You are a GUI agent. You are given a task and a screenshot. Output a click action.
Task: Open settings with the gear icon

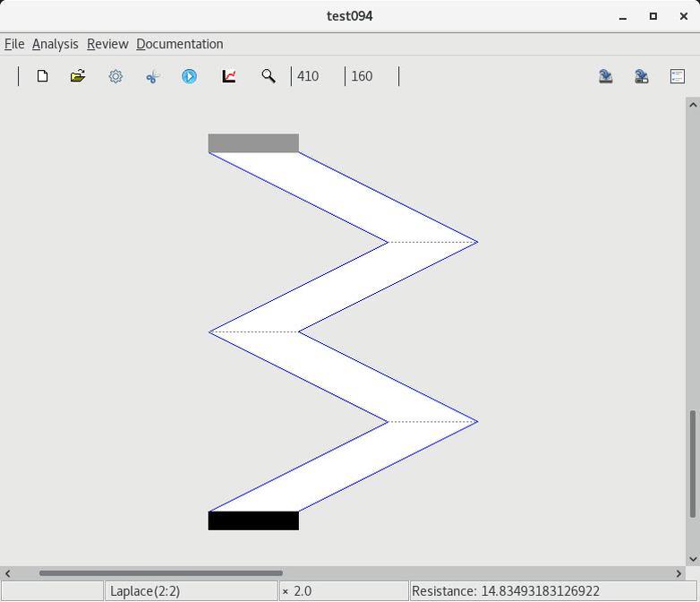click(x=115, y=76)
